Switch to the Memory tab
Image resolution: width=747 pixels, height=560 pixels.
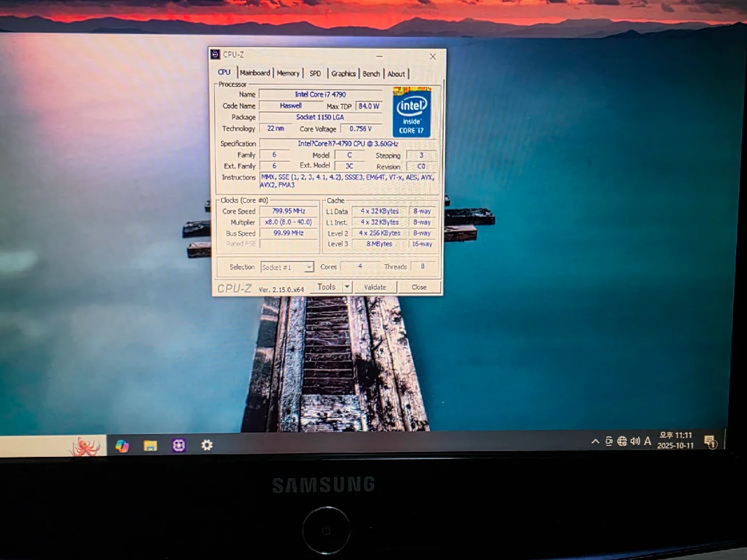pos(288,74)
